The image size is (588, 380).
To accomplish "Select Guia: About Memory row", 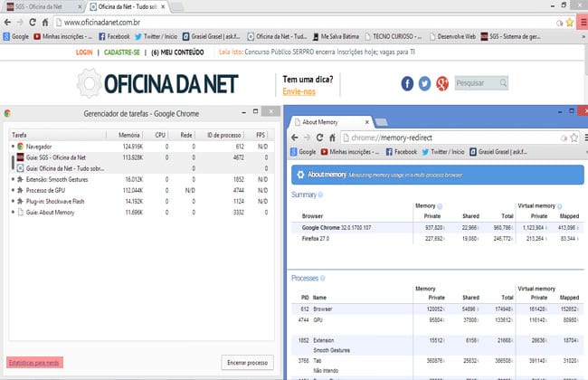I will pyautogui.click(x=142, y=213).
